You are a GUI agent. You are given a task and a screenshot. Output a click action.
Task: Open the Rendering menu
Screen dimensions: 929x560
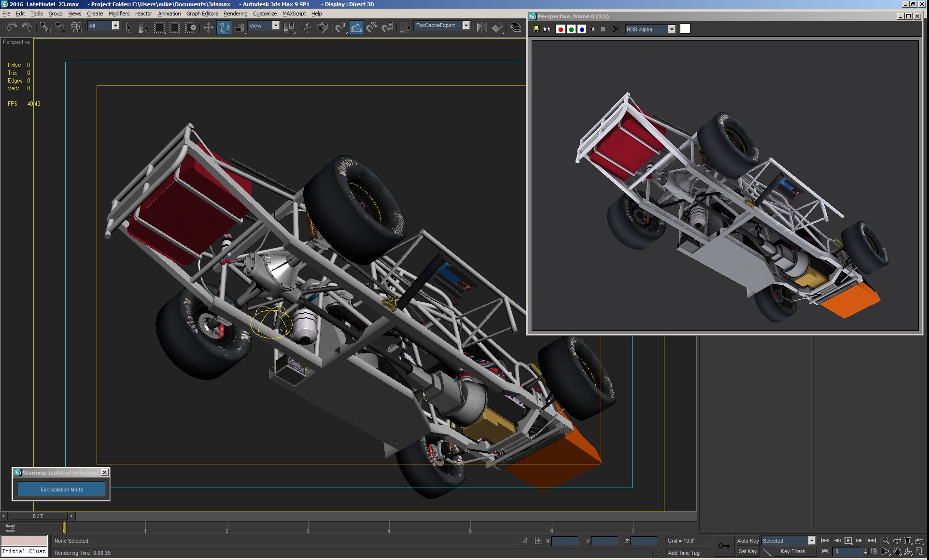tap(235, 14)
